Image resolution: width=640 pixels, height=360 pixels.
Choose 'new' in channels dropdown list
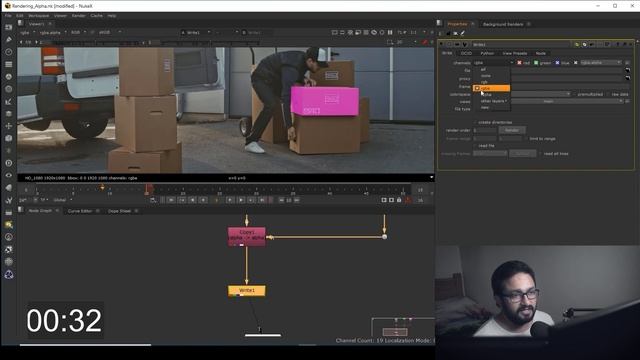pos(491,107)
